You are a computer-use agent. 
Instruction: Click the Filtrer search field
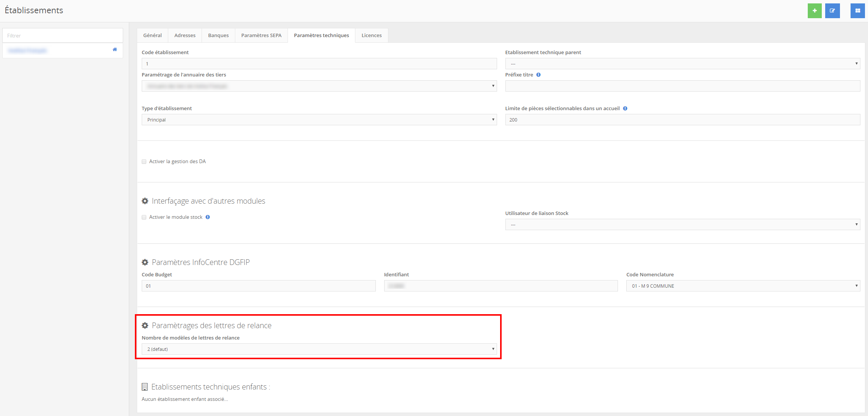pos(63,36)
